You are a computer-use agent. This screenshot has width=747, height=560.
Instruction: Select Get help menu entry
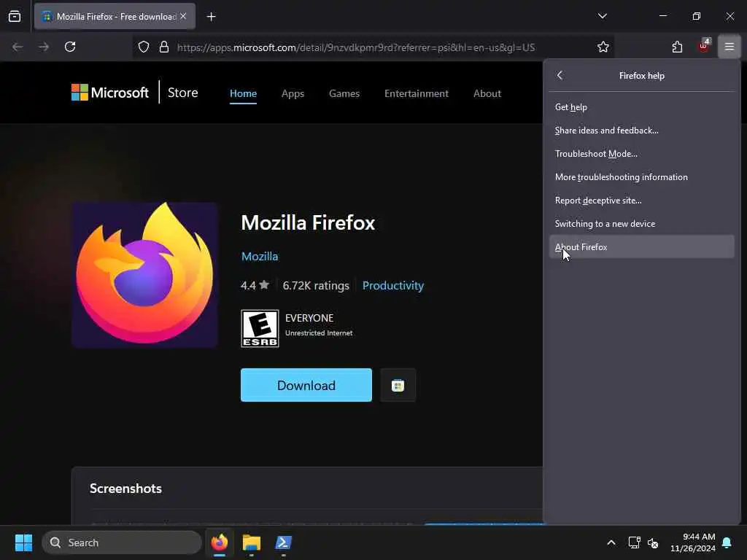pyautogui.click(x=641, y=107)
